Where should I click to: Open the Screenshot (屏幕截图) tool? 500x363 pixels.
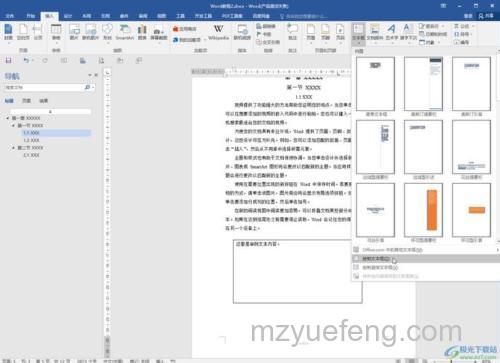coord(159,33)
